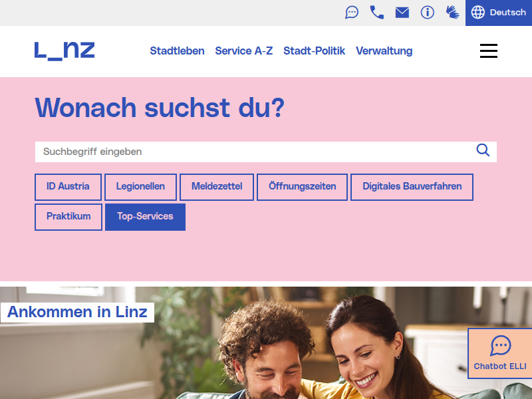Click the magnifying glass search icon
Image resolution: width=532 pixels, height=399 pixels.
click(x=483, y=150)
